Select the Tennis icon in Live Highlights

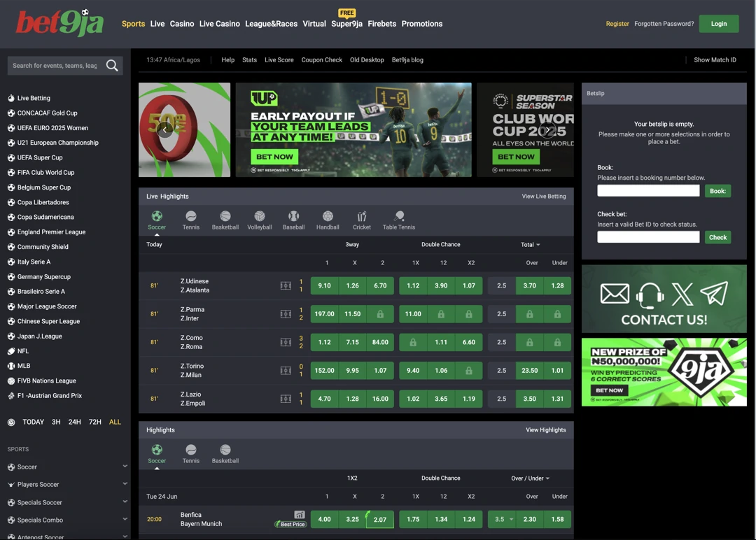tap(191, 216)
